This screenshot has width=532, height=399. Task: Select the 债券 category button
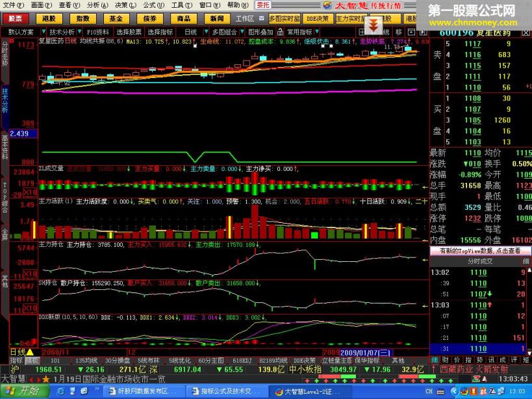click(149, 18)
